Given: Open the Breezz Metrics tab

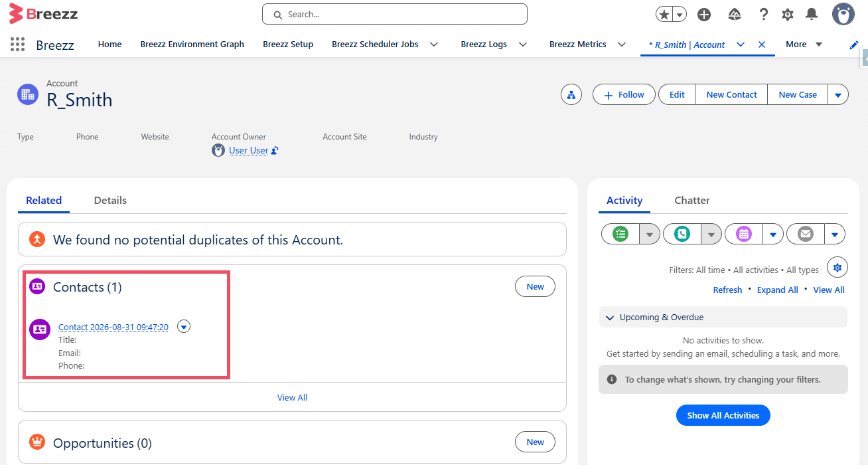Looking at the screenshot, I should (578, 45).
